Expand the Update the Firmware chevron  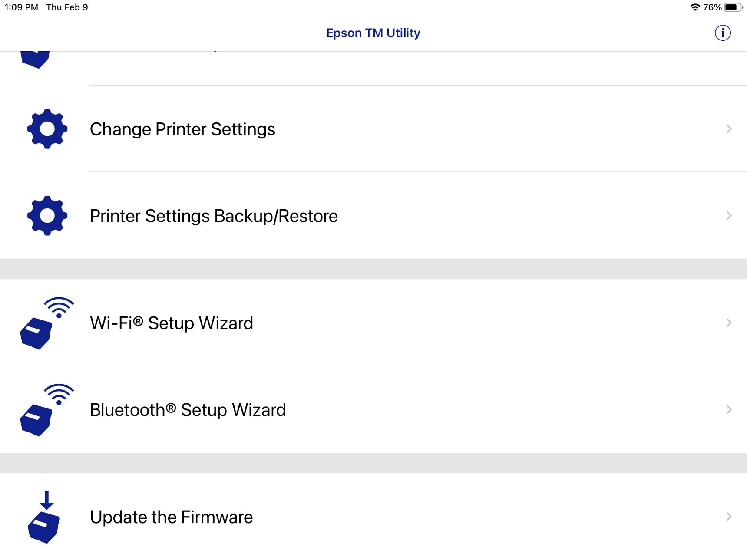[729, 517]
